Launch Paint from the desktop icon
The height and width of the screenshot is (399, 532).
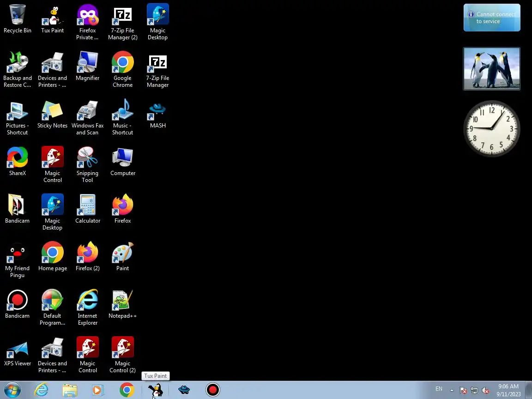coord(122,256)
